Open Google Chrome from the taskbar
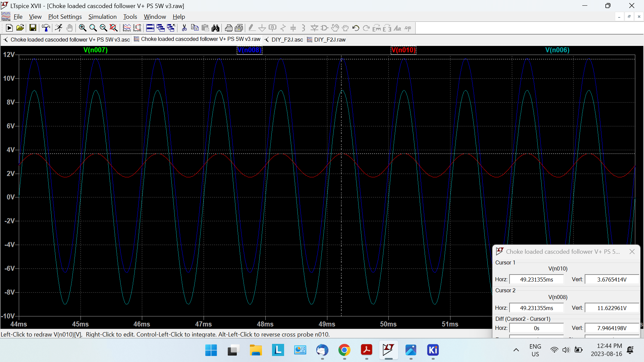Viewport: 644px width, 362px height. tap(344, 350)
